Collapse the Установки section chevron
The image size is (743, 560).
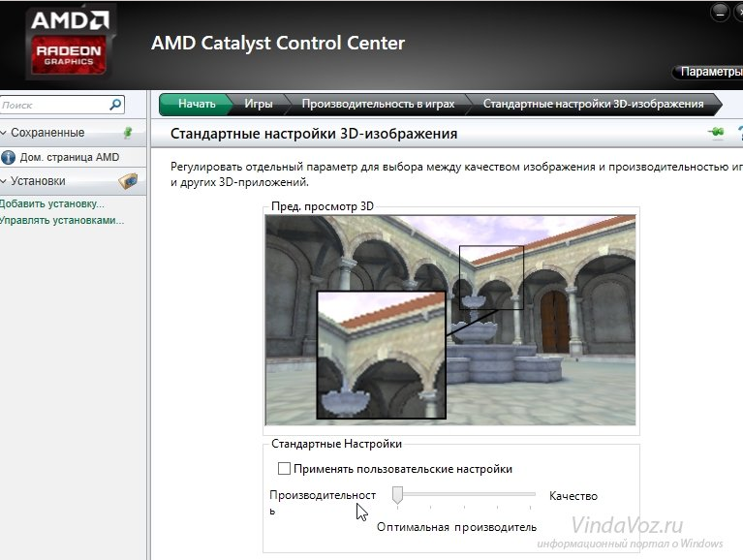pos(3,181)
